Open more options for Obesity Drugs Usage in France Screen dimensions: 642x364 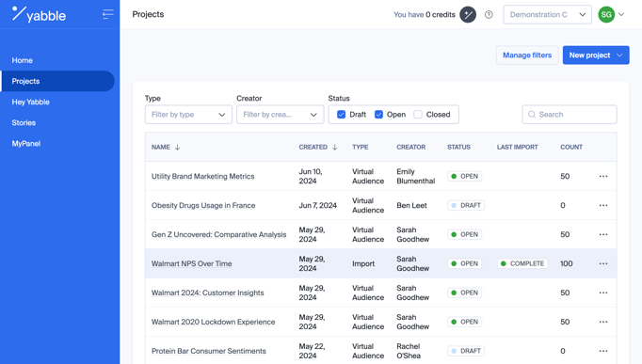pyautogui.click(x=603, y=205)
